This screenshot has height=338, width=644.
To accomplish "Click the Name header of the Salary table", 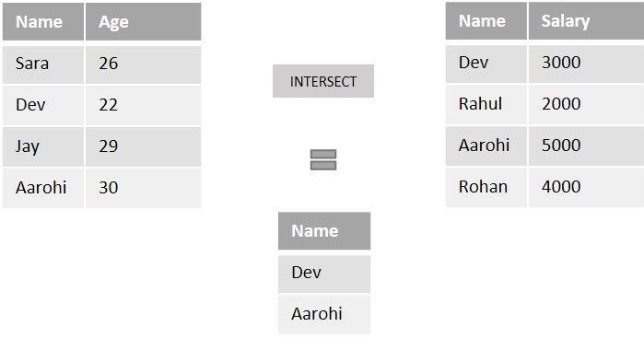I will (x=486, y=21).
